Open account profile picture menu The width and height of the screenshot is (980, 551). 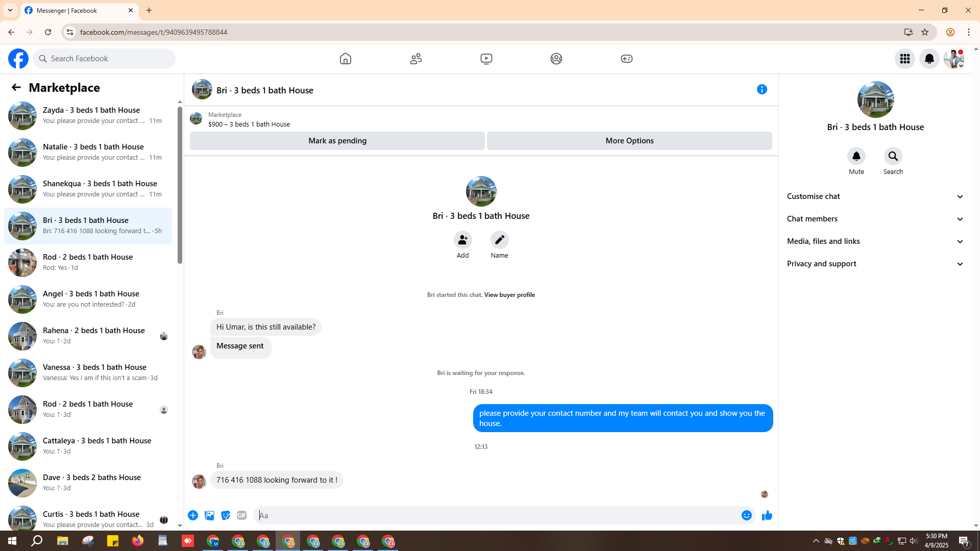954,59
